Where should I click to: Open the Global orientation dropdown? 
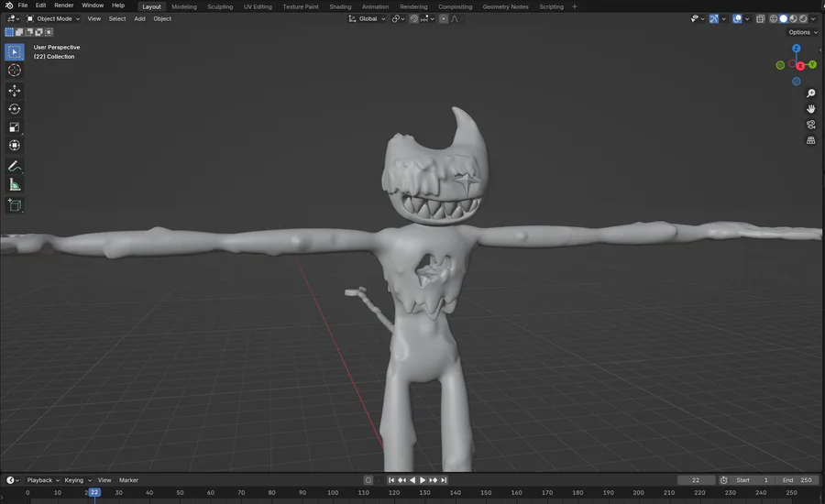tap(367, 19)
